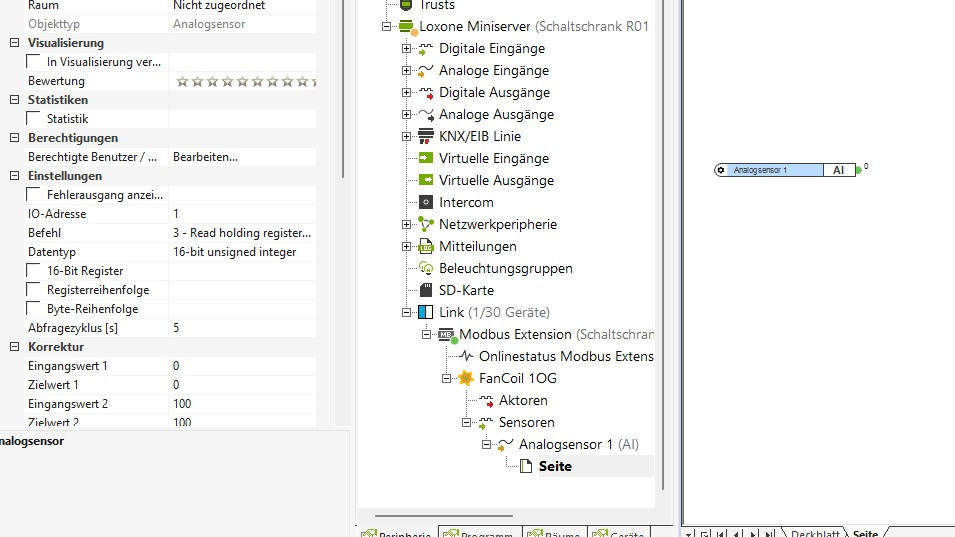The height and width of the screenshot is (537, 955).
Task: Collapse the Berechtigungen section
Action: [15, 138]
